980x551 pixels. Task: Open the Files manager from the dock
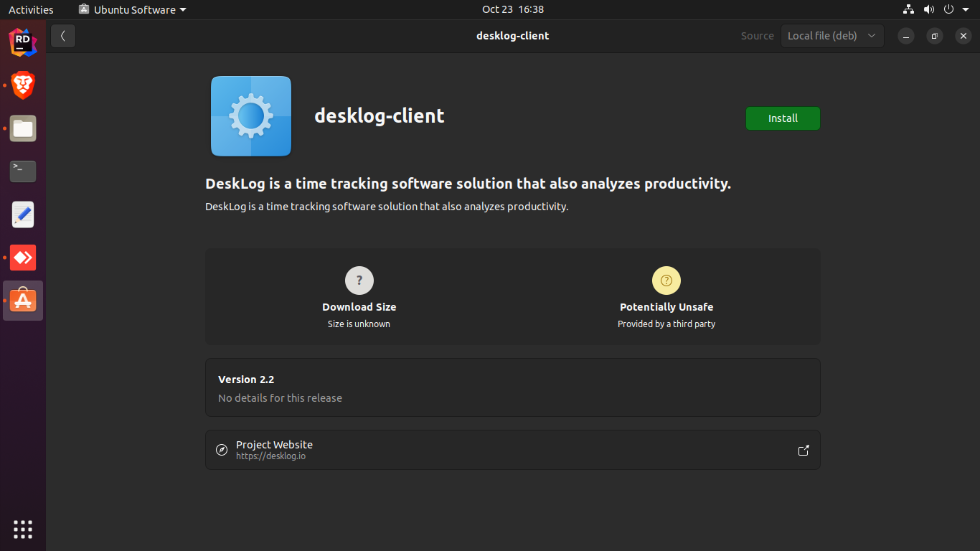coord(23,128)
